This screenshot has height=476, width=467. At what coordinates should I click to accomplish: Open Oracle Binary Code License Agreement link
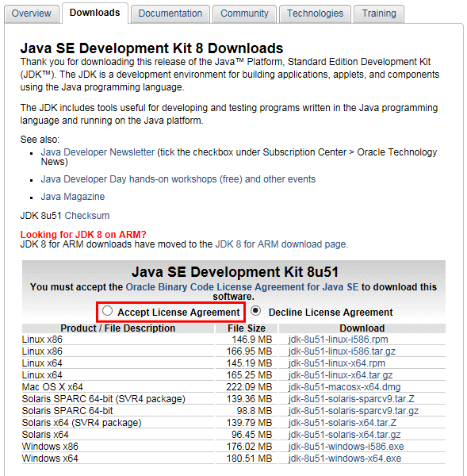tap(242, 287)
